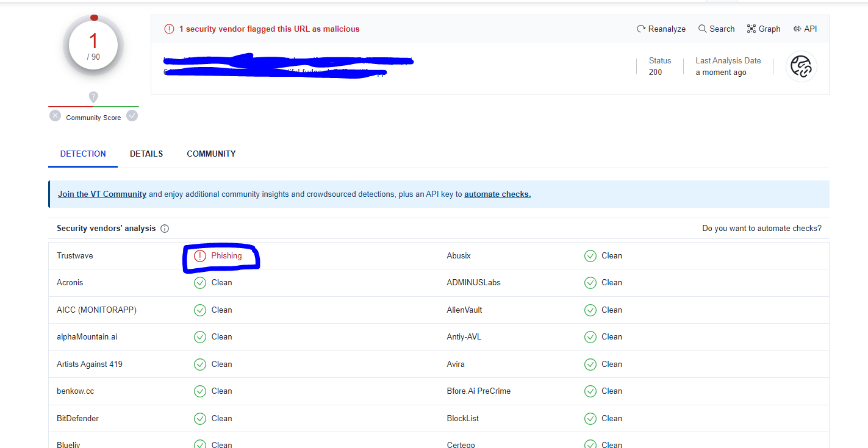Click the Reanalyze button
This screenshot has height=448, width=868.
[x=661, y=29]
